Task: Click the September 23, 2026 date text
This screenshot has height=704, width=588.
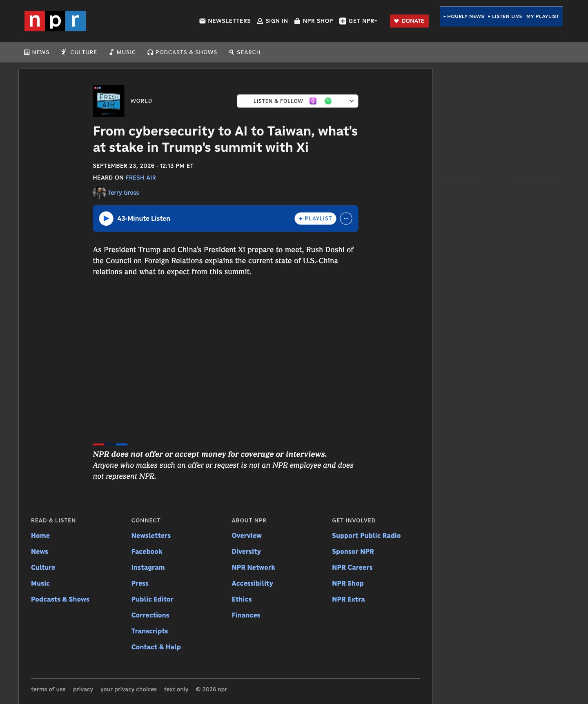Action: (x=124, y=166)
